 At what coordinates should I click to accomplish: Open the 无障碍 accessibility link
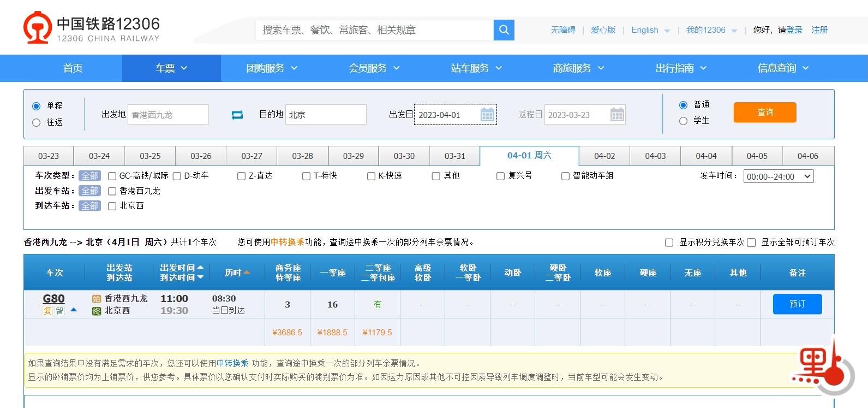tap(563, 30)
